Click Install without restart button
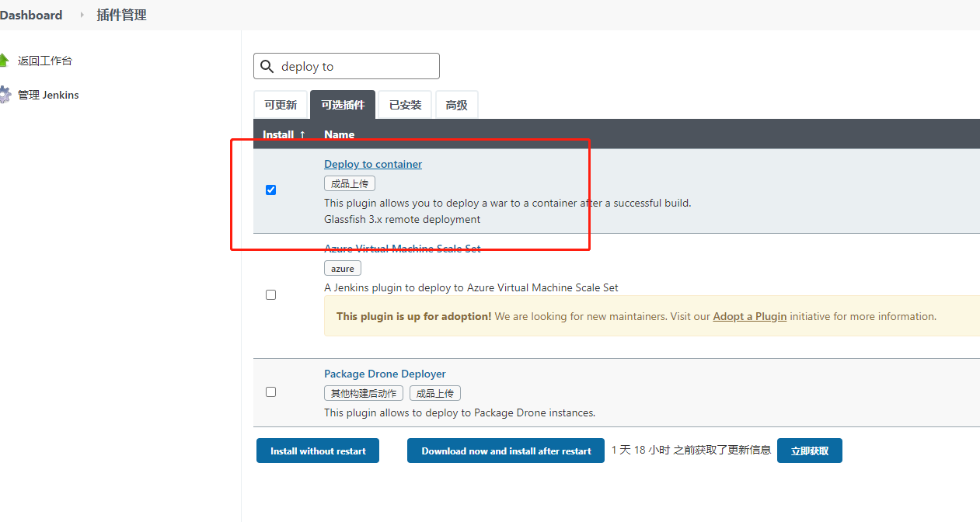This screenshot has height=522, width=980. [318, 451]
